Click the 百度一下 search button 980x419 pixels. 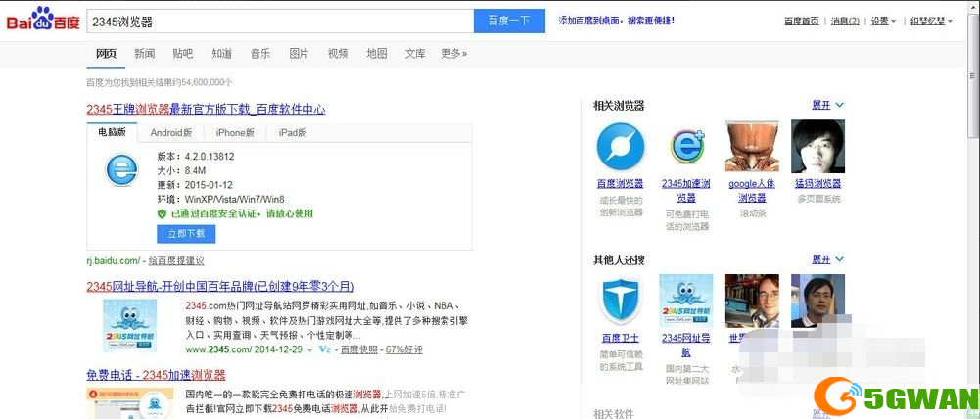(509, 22)
